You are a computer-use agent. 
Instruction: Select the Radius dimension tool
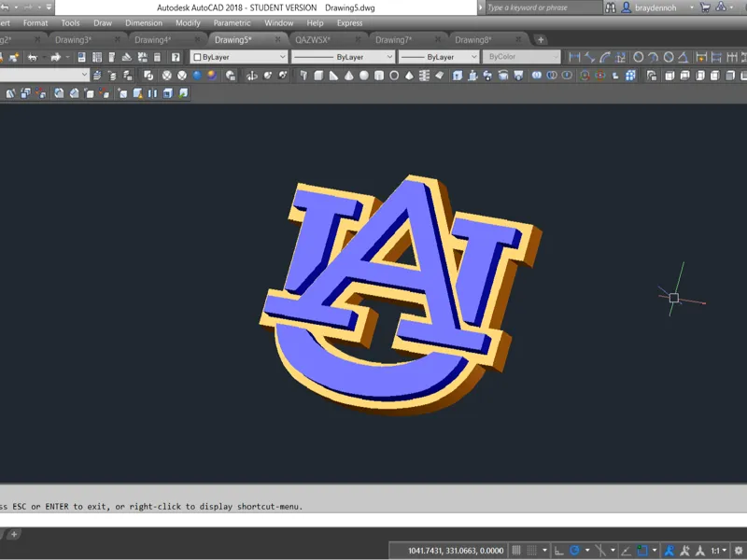pos(639,57)
